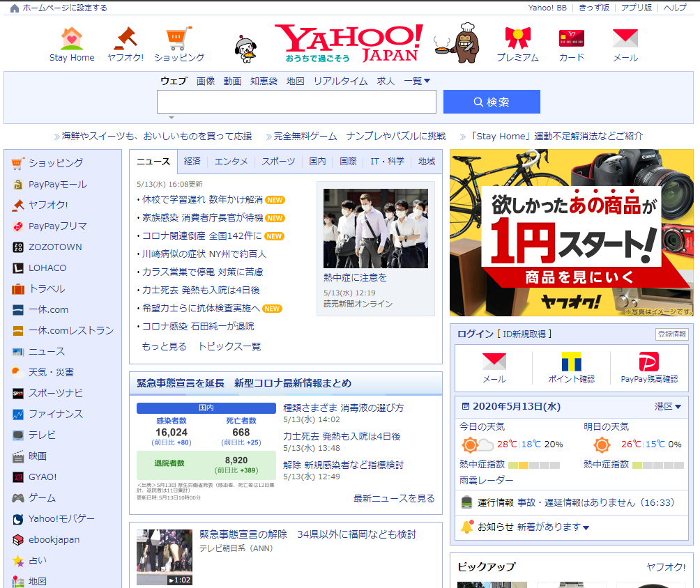Click 今日の天気 sunny weather icon
700x588 pixels.
click(x=476, y=444)
